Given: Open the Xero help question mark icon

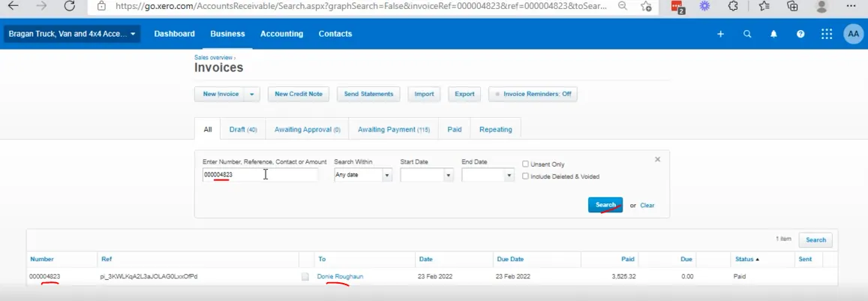Looking at the screenshot, I should point(800,34).
